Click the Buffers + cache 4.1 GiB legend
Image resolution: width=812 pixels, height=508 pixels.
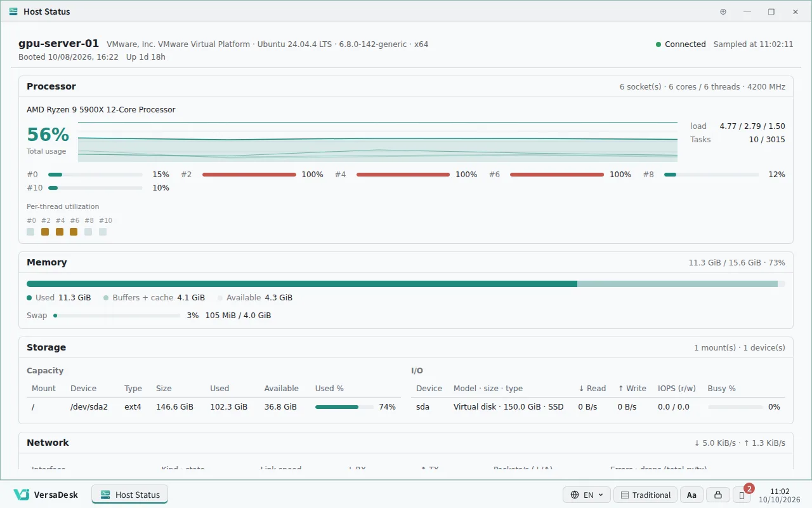click(154, 298)
